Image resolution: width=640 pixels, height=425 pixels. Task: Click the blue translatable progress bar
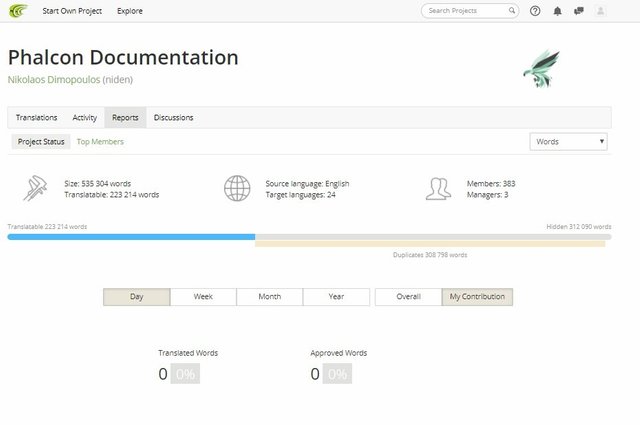(x=131, y=237)
